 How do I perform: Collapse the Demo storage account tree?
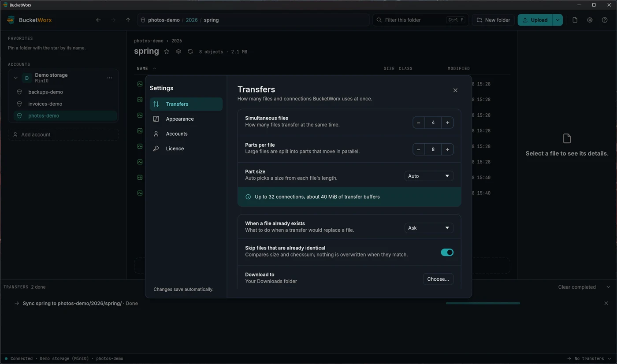coord(16,78)
